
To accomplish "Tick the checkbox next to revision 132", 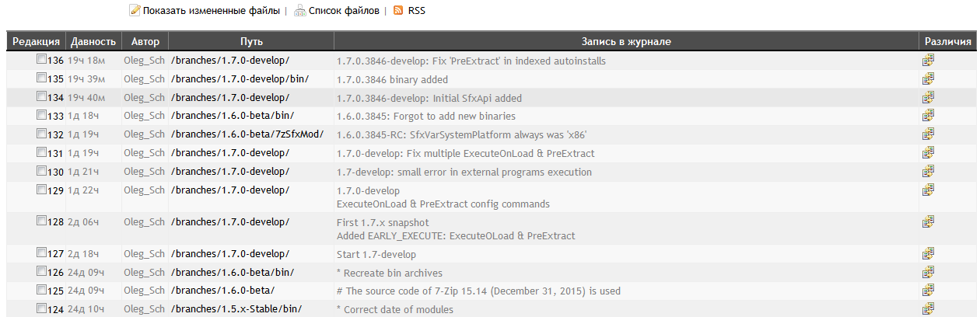I will (x=41, y=134).
